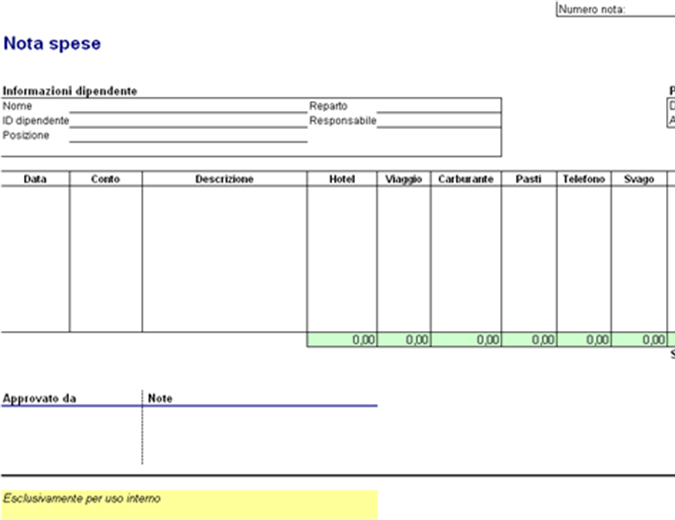Click the Conto column header

pyautogui.click(x=105, y=179)
